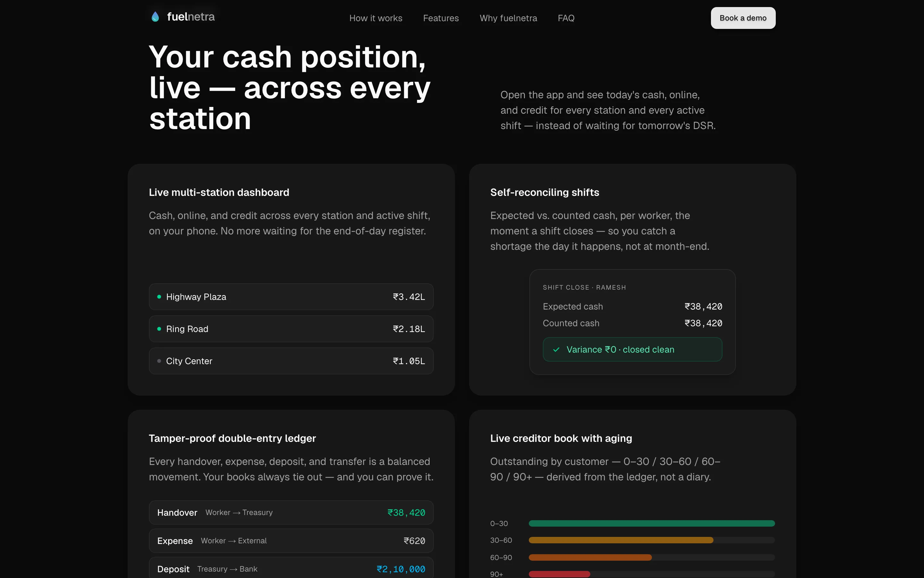Click the ₹2.18L amount for Ring Road
The height and width of the screenshot is (578, 924).
409,329
